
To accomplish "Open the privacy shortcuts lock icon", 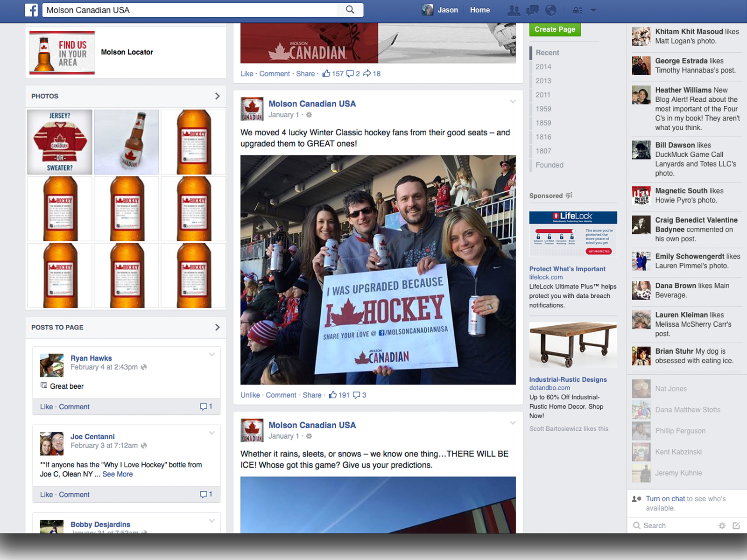I will tap(578, 10).
